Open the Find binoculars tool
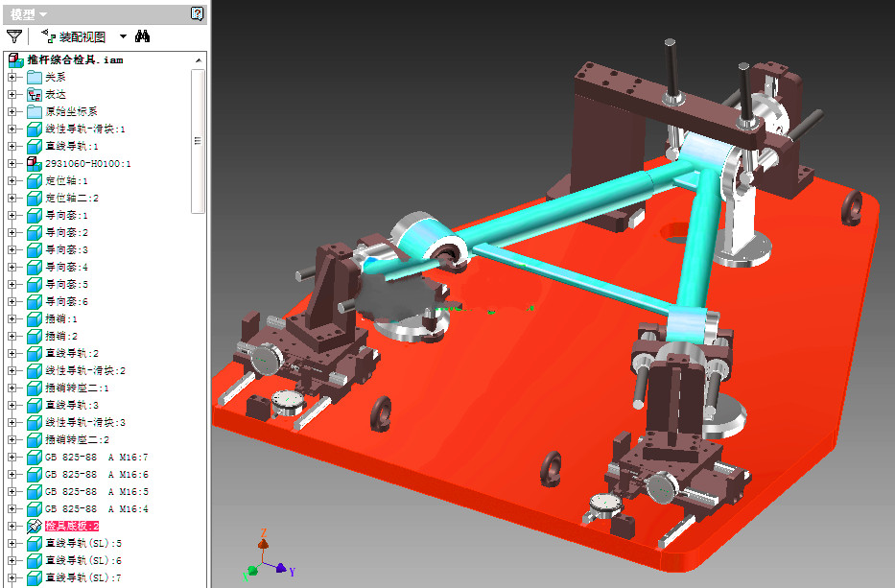The width and height of the screenshot is (895, 588). tap(142, 36)
